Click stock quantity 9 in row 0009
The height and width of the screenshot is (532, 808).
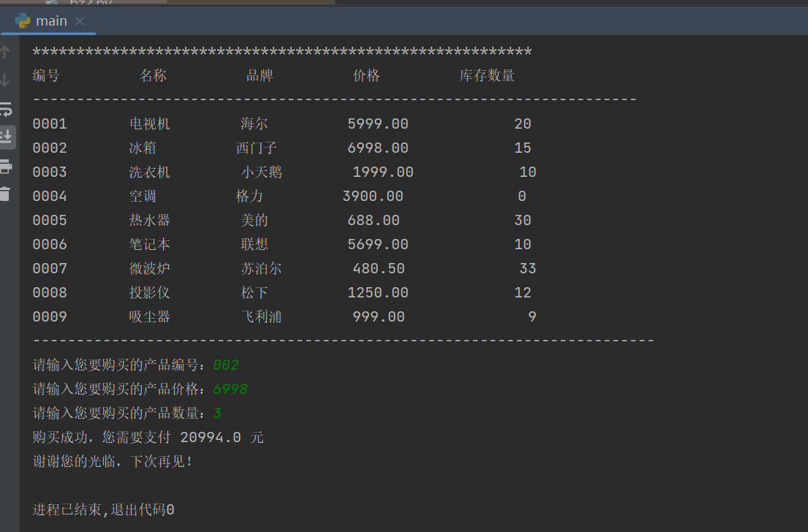click(532, 316)
